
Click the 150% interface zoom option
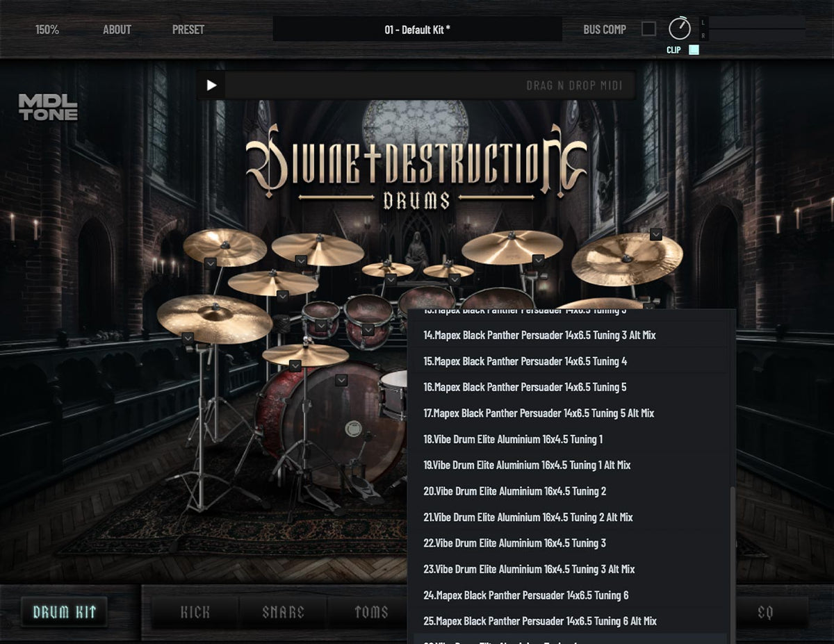click(x=47, y=30)
